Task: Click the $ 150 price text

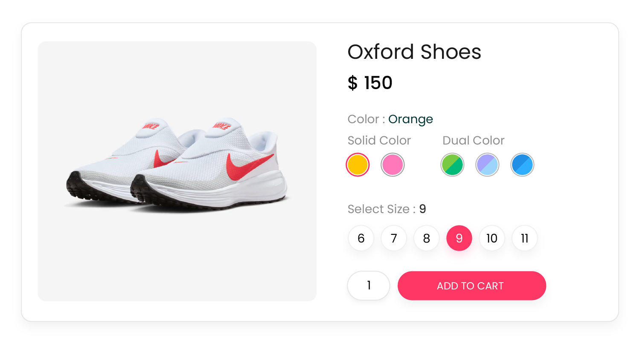Action: pos(370,83)
